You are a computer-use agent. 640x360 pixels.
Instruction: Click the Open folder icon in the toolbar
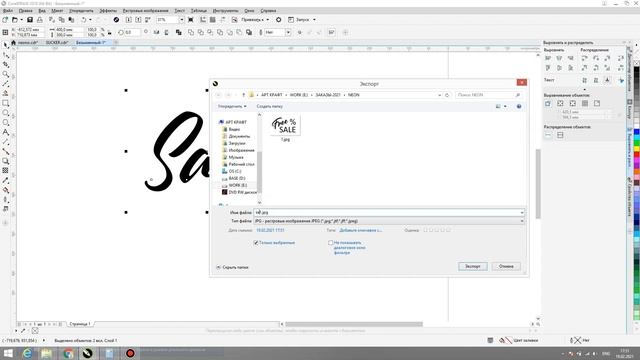[15, 20]
